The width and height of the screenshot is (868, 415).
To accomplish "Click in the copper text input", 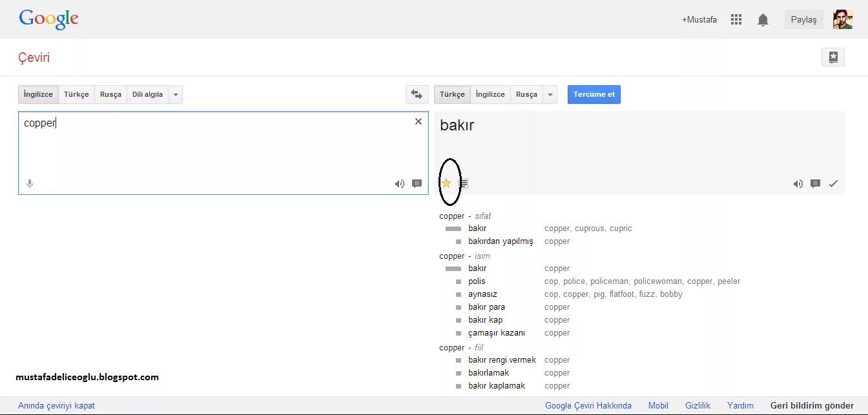I will click(x=223, y=153).
